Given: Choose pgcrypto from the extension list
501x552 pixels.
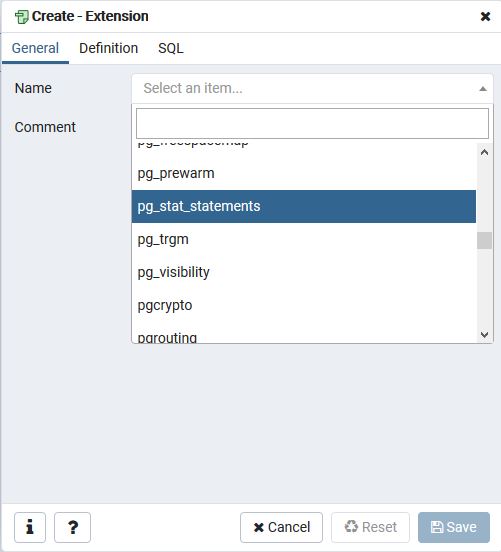Looking at the screenshot, I should point(304,305).
